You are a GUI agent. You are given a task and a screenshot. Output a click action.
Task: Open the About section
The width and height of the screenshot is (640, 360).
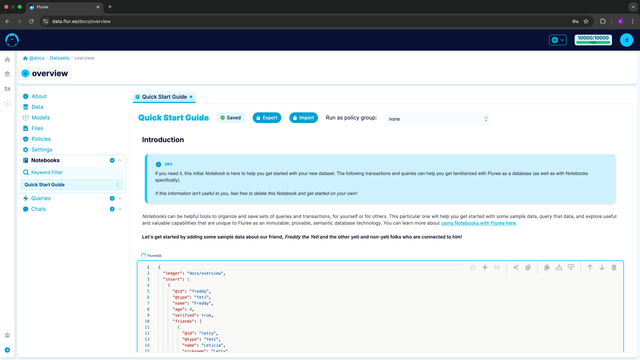click(39, 96)
